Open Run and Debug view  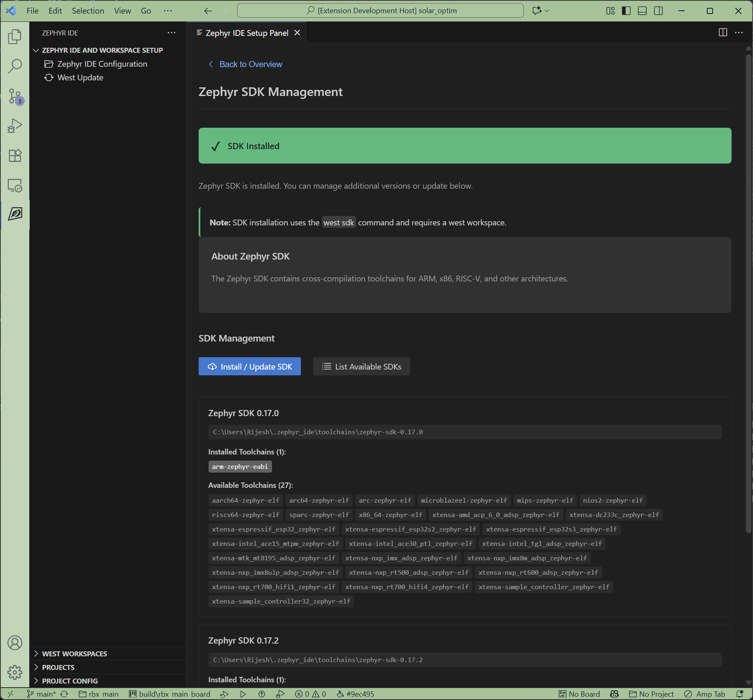coord(15,126)
